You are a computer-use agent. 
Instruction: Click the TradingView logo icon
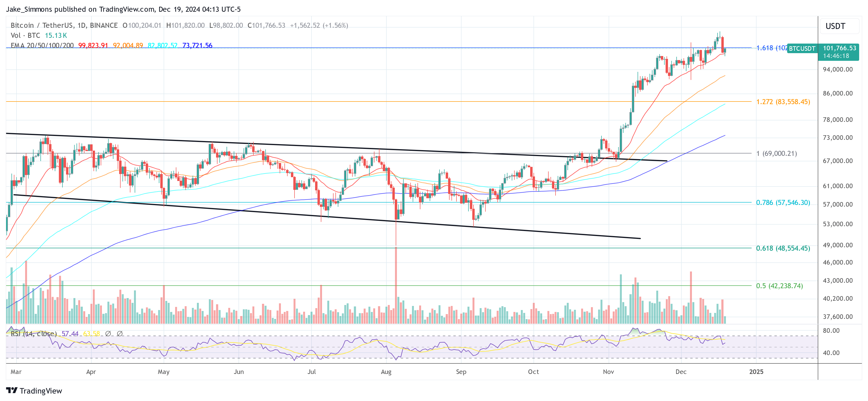click(x=11, y=390)
